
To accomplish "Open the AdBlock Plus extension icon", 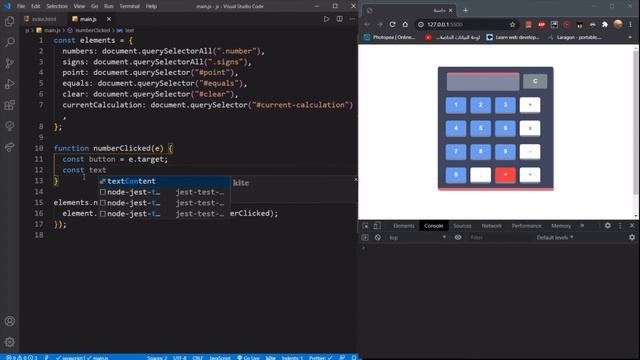I will pyautogui.click(x=541, y=24).
